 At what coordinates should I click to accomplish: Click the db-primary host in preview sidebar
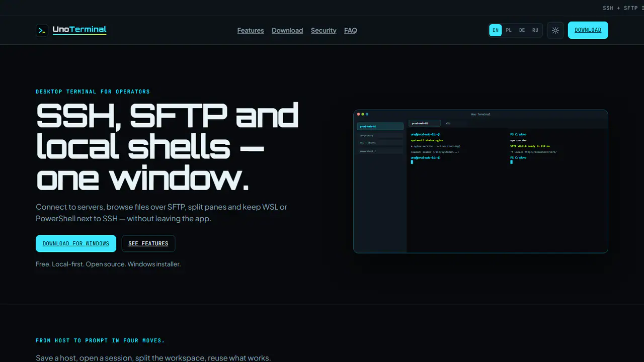pos(380,136)
